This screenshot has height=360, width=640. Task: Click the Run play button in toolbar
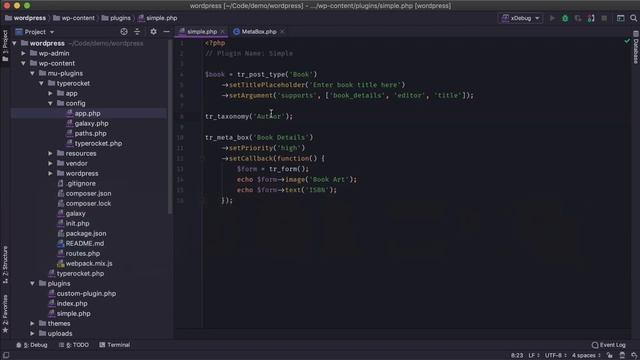click(x=552, y=18)
